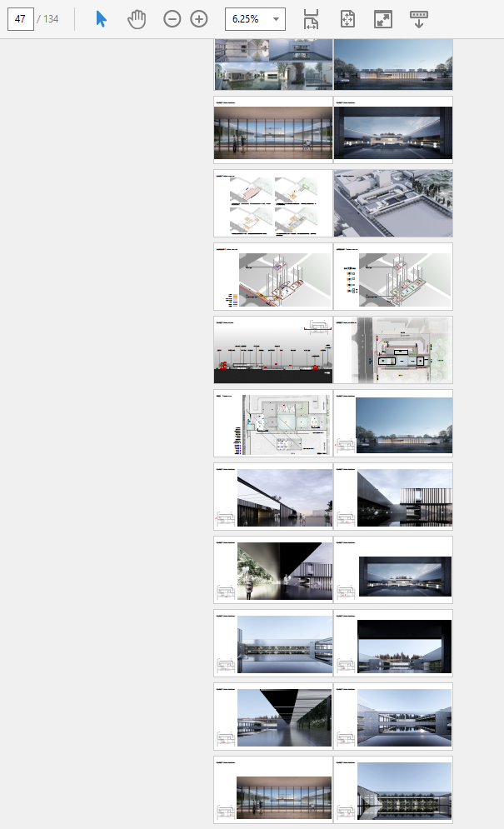Click the page number field showing 47

pyautogui.click(x=21, y=19)
